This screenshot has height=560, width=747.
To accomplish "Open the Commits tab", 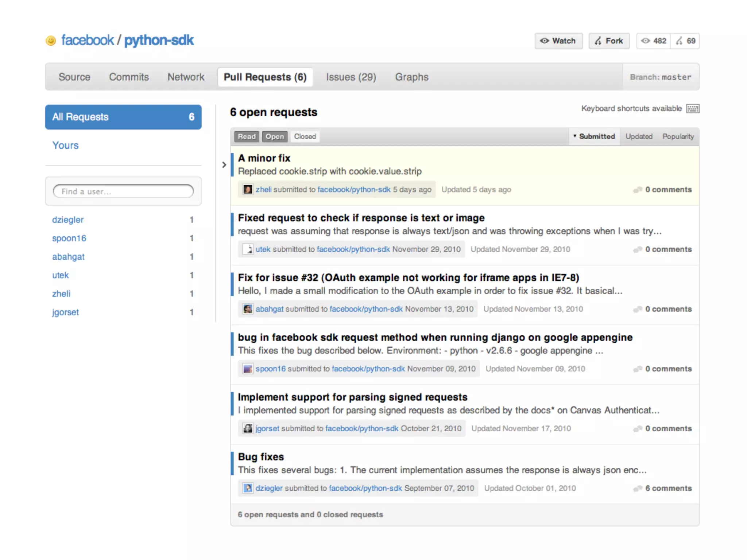I will (x=129, y=77).
